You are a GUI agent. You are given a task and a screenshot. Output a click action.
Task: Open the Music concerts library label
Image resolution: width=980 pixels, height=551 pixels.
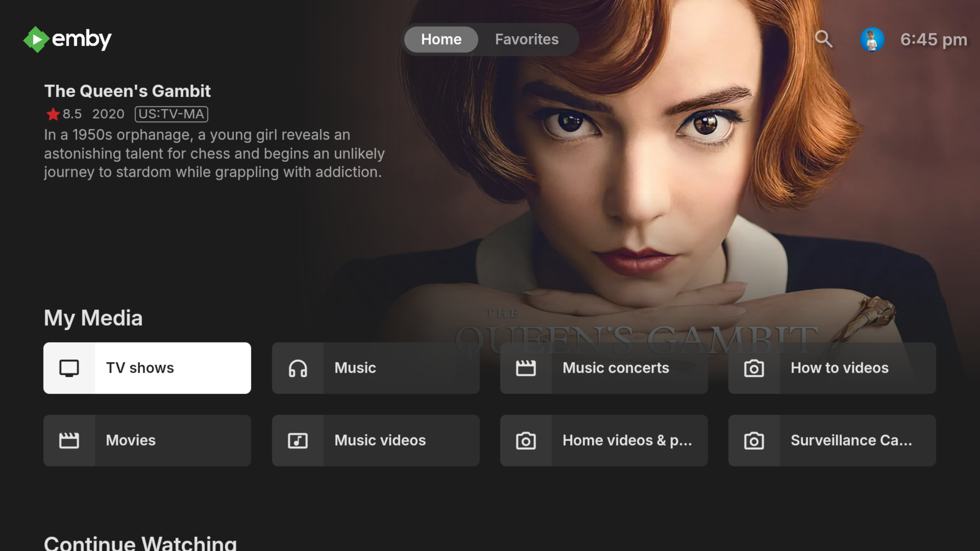616,368
